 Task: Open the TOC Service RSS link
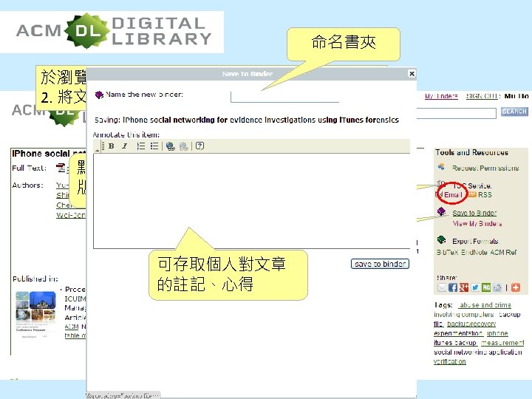pyautogui.click(x=485, y=195)
